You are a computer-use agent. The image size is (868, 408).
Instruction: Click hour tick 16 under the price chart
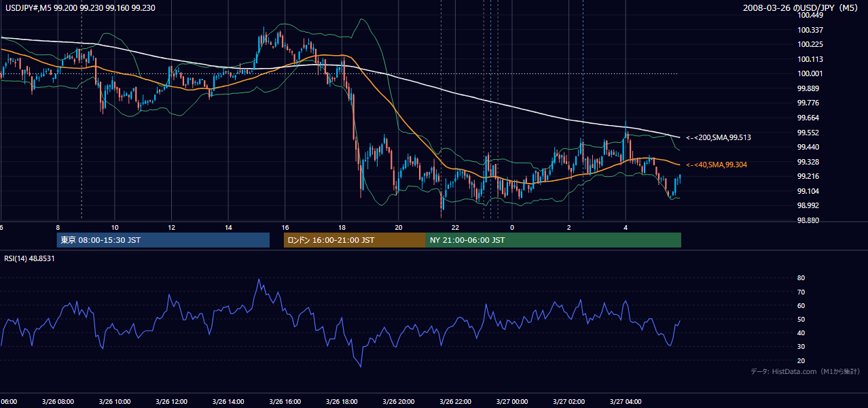285,227
